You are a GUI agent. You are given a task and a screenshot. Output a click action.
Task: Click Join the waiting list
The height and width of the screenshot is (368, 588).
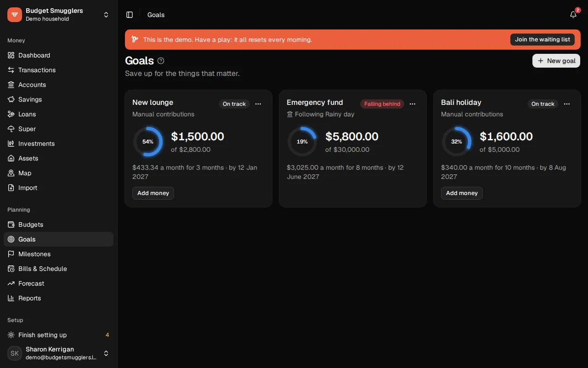coord(543,40)
